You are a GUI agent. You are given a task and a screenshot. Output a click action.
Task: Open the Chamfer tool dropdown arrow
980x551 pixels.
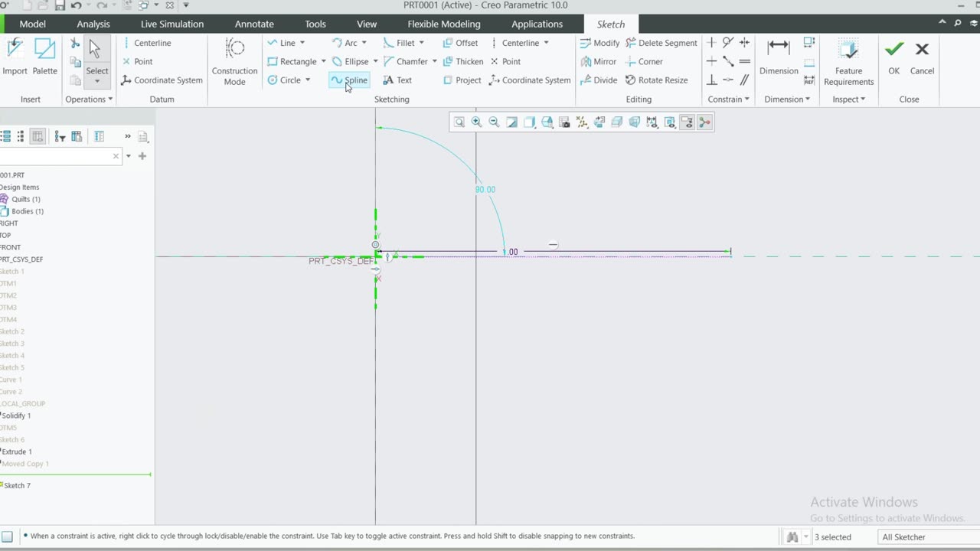click(x=434, y=61)
